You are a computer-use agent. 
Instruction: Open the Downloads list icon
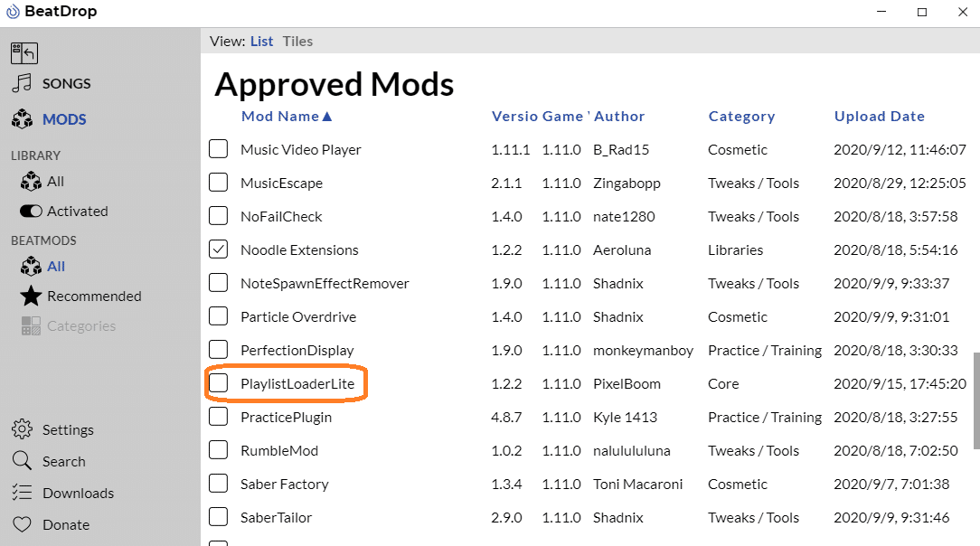22,493
